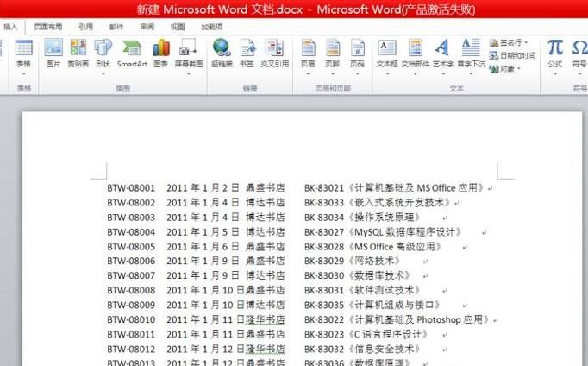Image resolution: width=588 pixels, height=366 pixels.
Task: Insert a Text Box (文本框)
Action: (387, 56)
